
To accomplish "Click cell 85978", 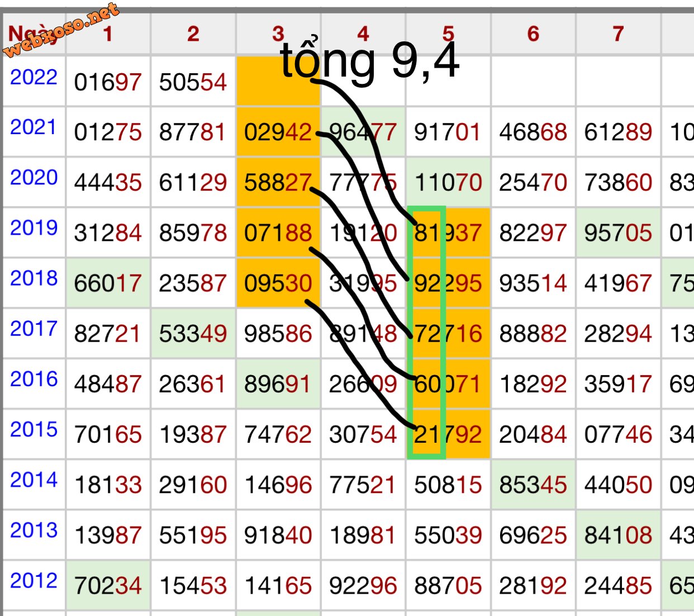I will pyautogui.click(x=193, y=233).
